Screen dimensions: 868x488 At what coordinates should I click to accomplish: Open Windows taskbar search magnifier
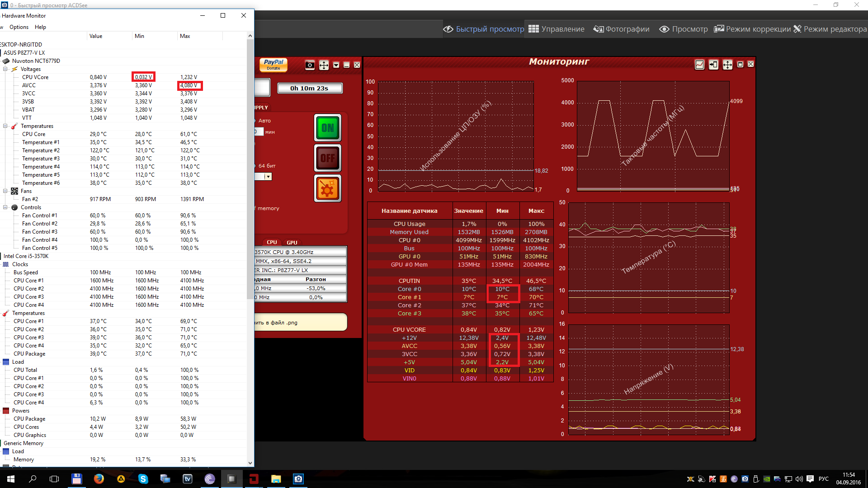(x=33, y=479)
